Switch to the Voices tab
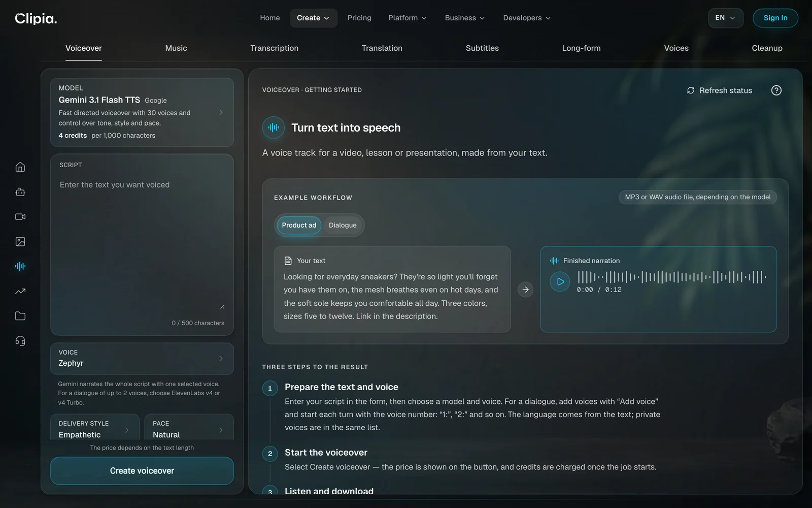 tap(676, 48)
